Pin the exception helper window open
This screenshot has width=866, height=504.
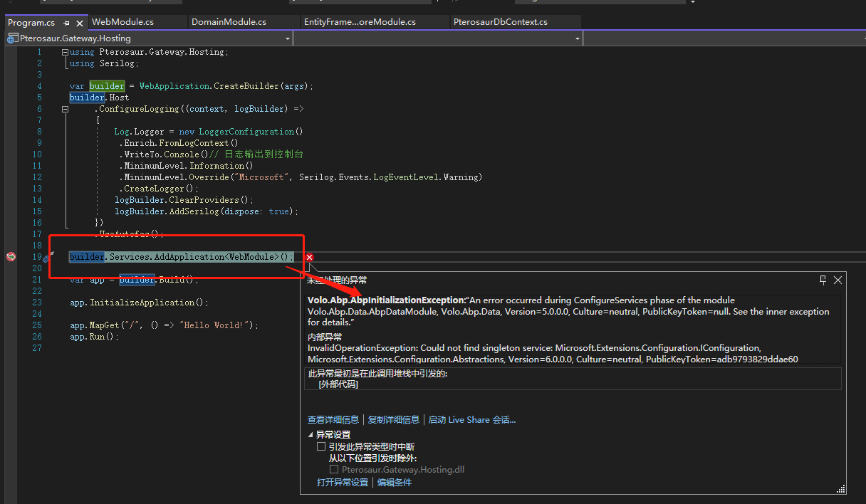click(823, 280)
